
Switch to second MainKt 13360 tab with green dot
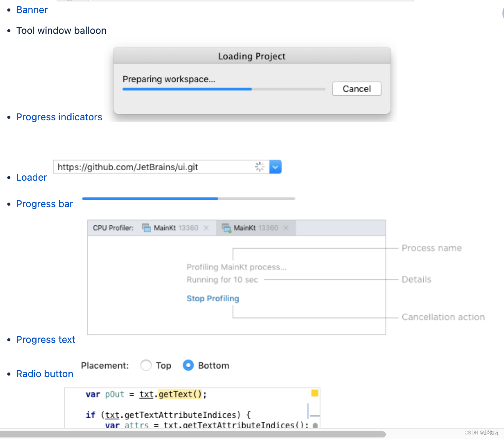[255, 228]
